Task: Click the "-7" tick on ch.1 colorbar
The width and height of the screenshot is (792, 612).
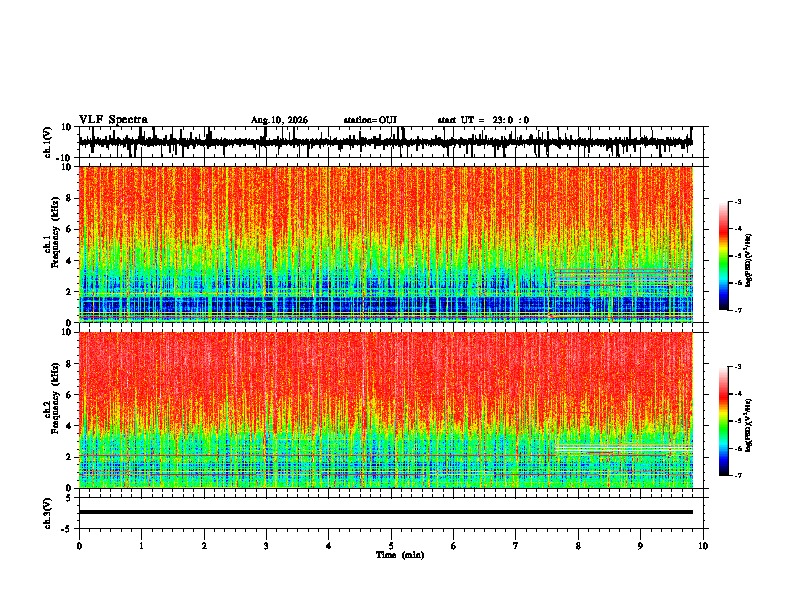Action: click(x=738, y=310)
